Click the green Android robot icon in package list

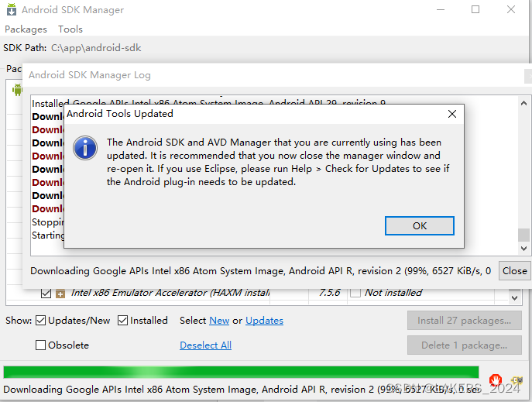click(17, 90)
